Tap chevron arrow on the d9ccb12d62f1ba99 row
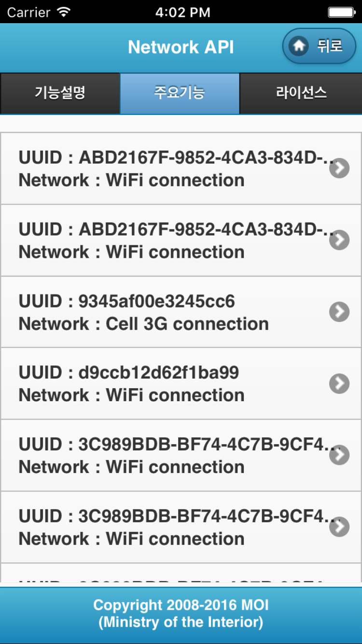 pos(339,383)
